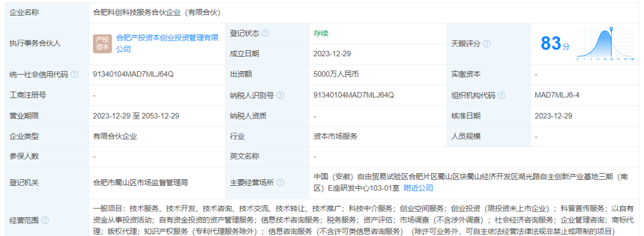Click the business scope paragraph starting 一般项目

364,220
